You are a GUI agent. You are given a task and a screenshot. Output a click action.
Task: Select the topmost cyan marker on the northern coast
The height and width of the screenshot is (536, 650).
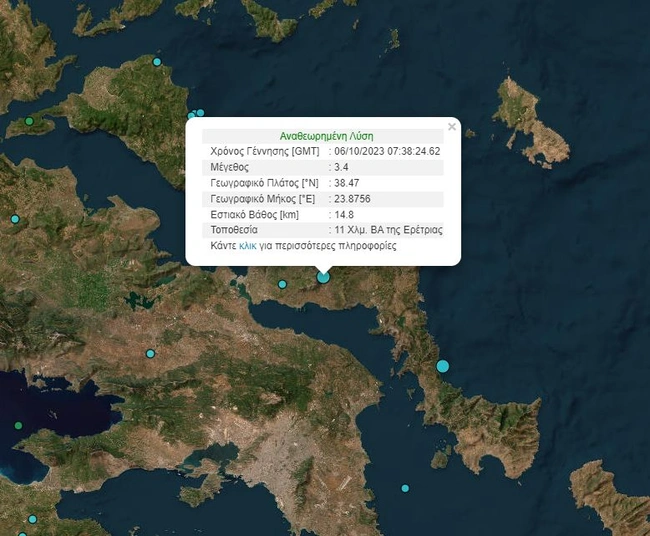pyautogui.click(x=157, y=63)
